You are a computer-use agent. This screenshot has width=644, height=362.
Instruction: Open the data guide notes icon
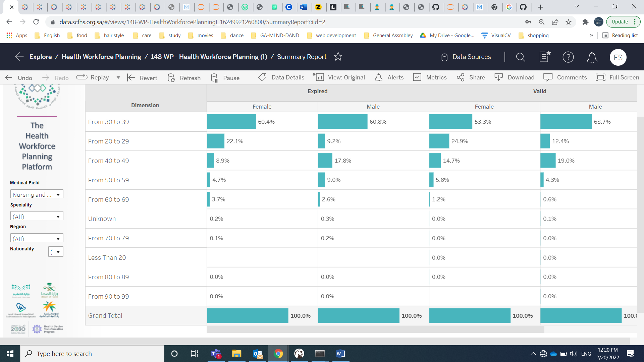click(x=545, y=57)
